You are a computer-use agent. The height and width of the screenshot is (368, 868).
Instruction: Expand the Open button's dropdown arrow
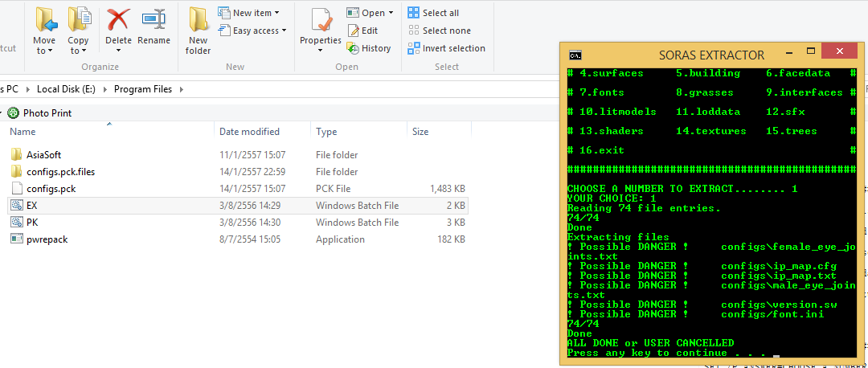coord(391,13)
